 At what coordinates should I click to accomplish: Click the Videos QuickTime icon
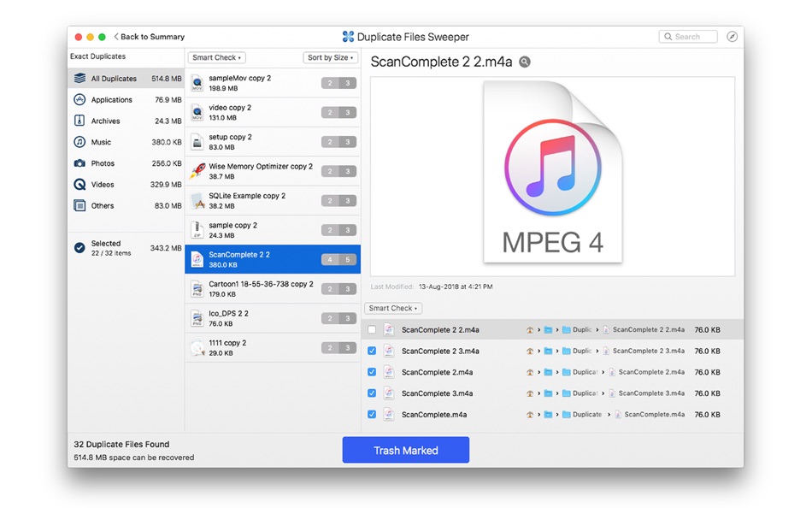[x=79, y=185]
